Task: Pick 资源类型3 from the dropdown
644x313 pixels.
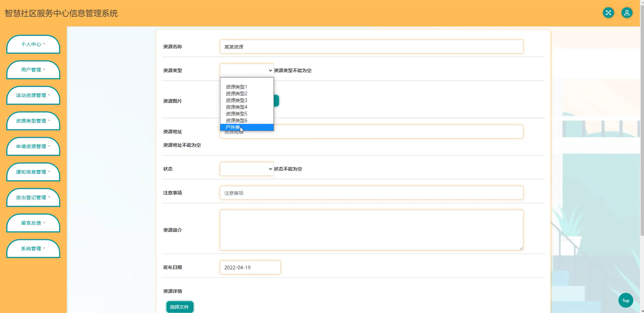Action: tap(247, 100)
